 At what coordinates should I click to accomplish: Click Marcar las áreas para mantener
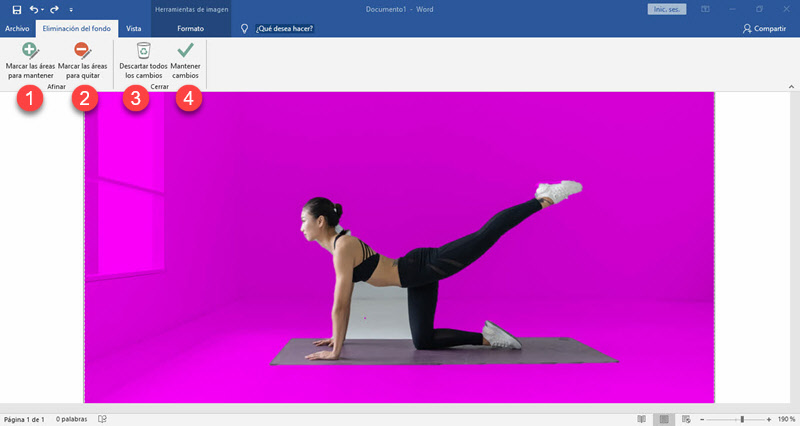pyautogui.click(x=30, y=58)
